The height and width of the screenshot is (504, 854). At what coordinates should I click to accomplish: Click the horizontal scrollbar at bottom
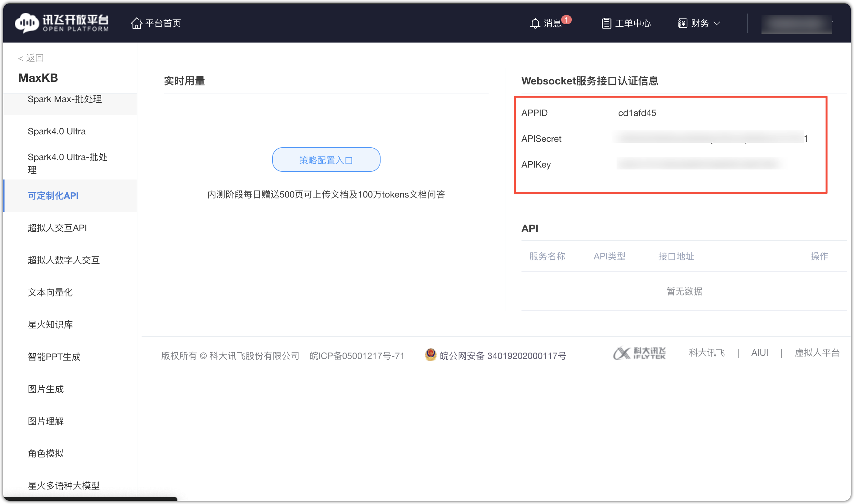pos(90,499)
